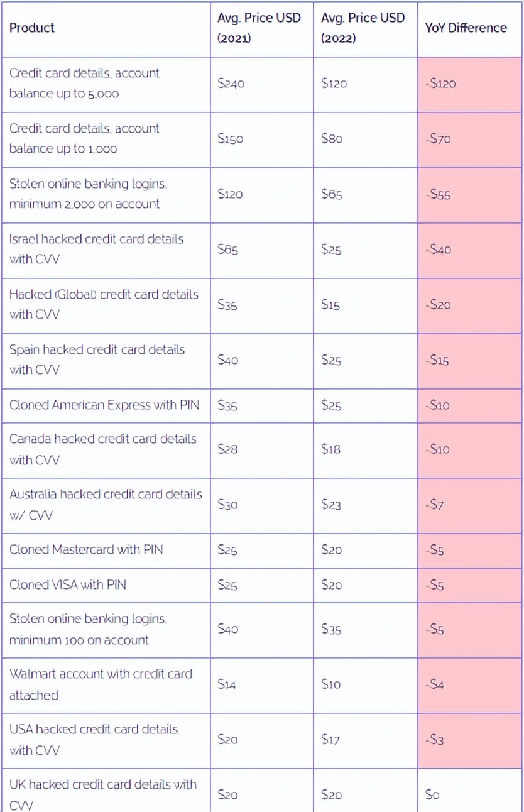Click the -$55 difference cell
This screenshot has width=524, height=812.
pos(438,194)
